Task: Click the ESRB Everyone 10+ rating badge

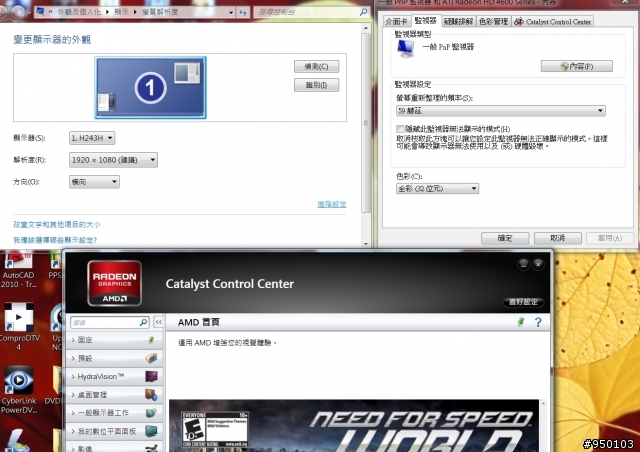Action: [x=215, y=430]
